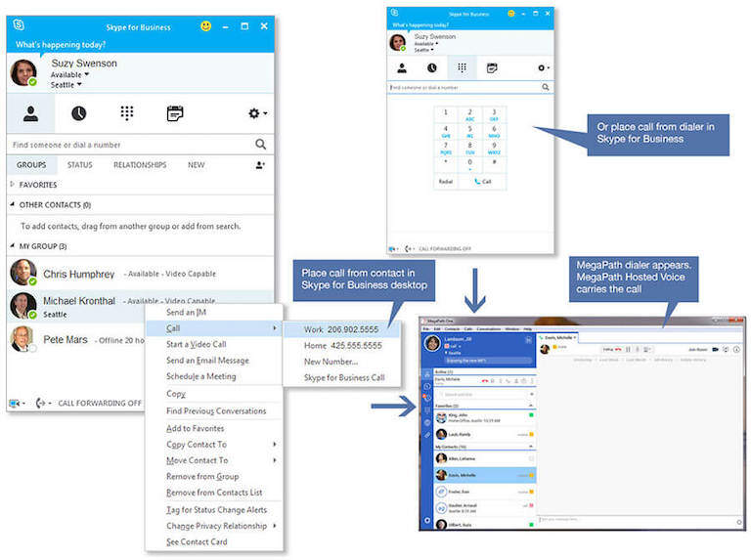The height and width of the screenshot is (560, 751).
Task: Click search icon in small Skype window
Action: click(546, 87)
